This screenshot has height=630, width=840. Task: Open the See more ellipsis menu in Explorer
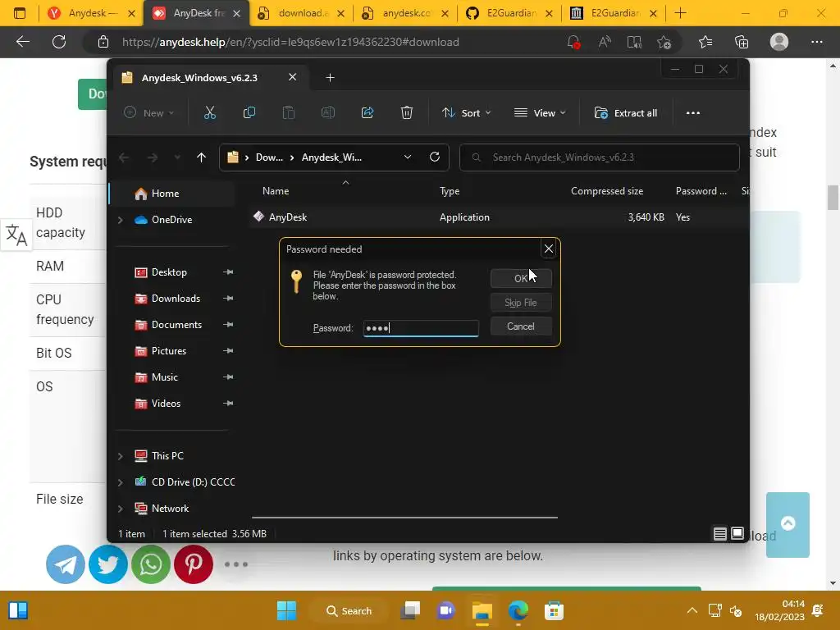point(692,113)
